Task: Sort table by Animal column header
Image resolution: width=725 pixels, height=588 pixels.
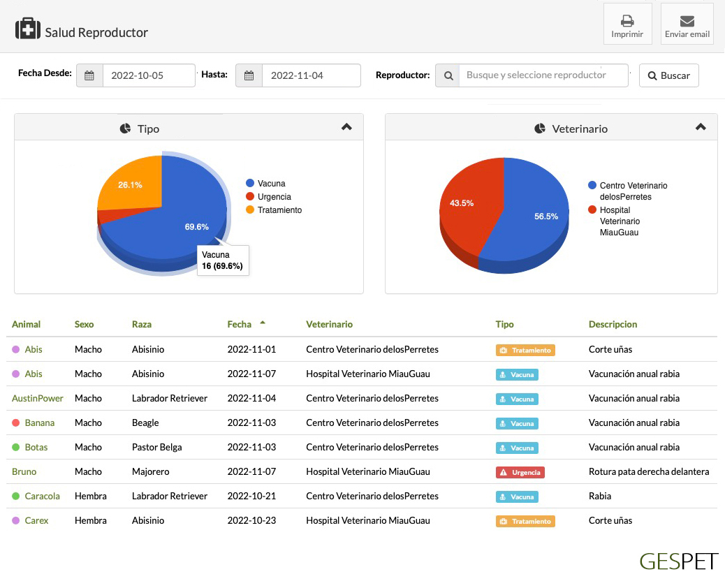Action: tap(27, 324)
